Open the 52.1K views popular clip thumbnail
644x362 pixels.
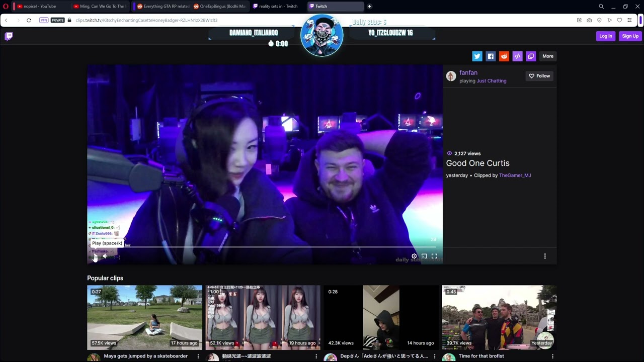tap(263, 317)
